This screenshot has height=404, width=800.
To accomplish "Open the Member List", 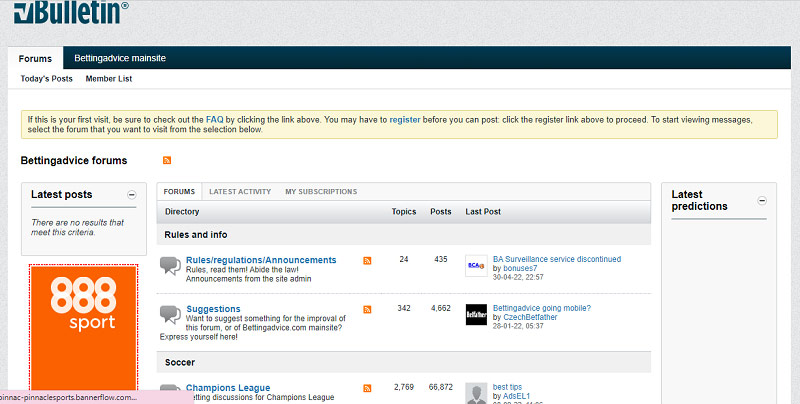I will click(x=109, y=79).
